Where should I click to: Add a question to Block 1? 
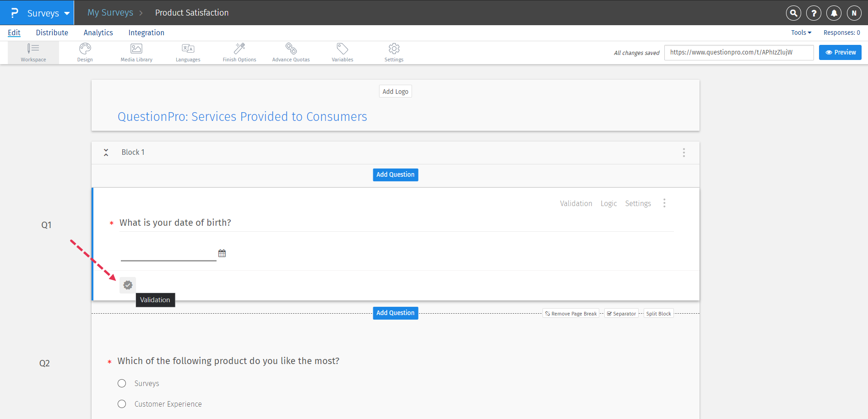tap(395, 174)
